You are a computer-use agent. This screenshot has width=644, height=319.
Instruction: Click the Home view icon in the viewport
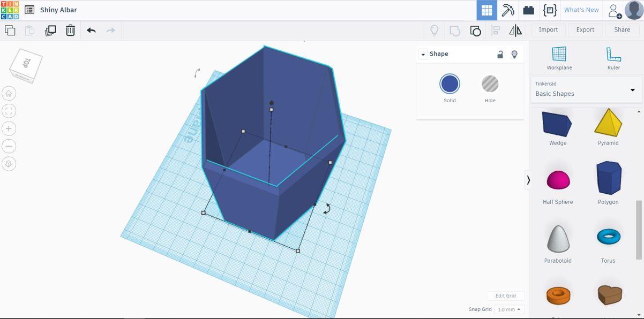(x=9, y=93)
